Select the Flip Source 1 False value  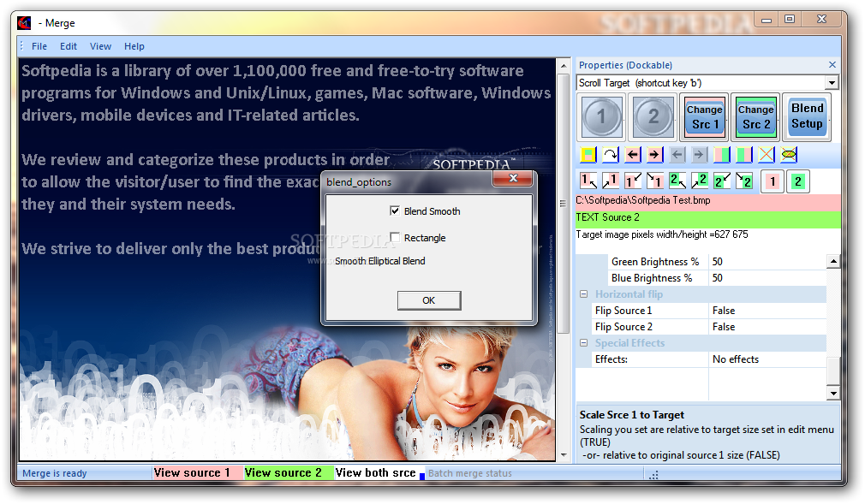click(767, 311)
